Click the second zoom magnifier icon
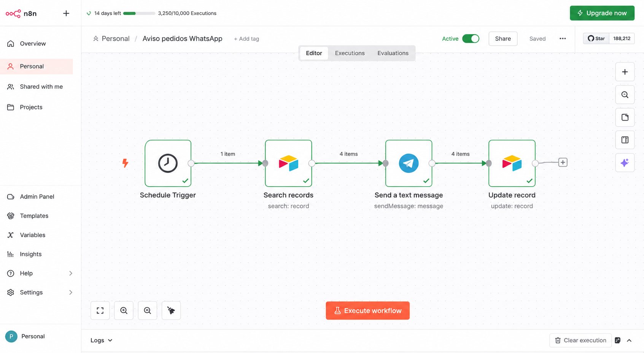This screenshot has width=644, height=353. click(x=148, y=310)
